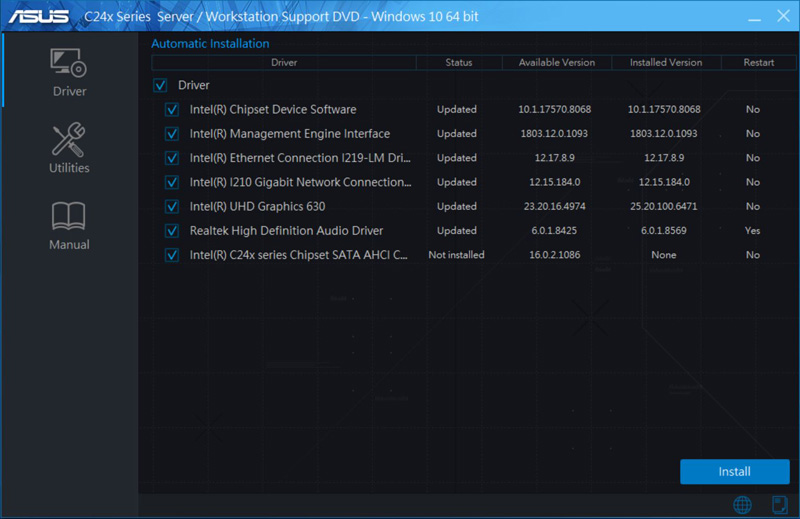Click available version 23.20.16.4974
This screenshot has height=519, width=800.
555,206
